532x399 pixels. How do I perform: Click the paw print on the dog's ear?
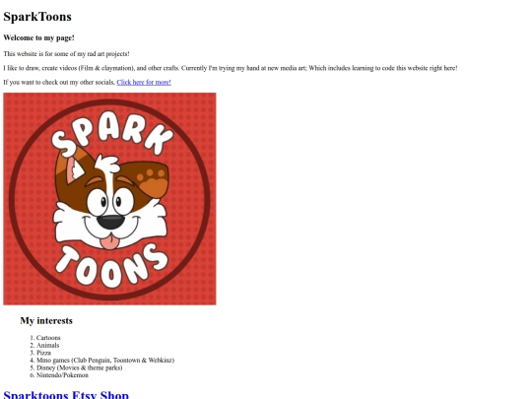click(x=152, y=181)
